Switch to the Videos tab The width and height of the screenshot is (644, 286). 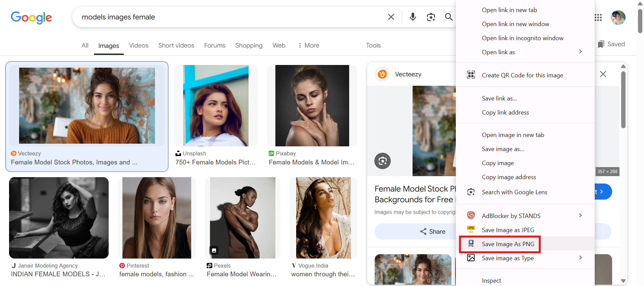tap(139, 46)
